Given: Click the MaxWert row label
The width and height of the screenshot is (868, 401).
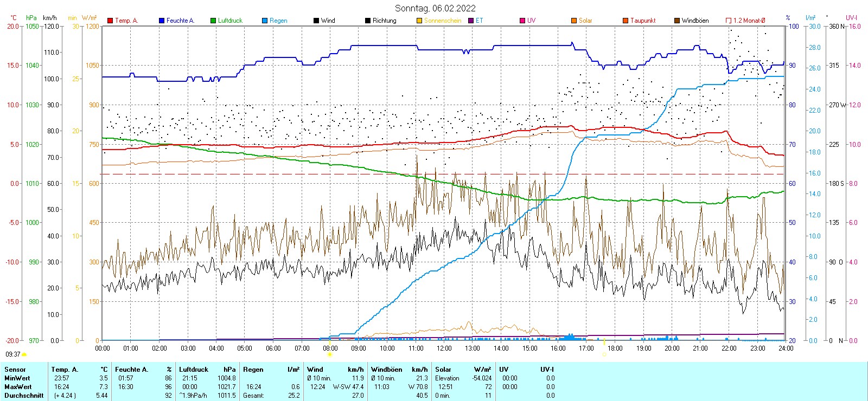Looking at the screenshot, I should tap(18, 387).
